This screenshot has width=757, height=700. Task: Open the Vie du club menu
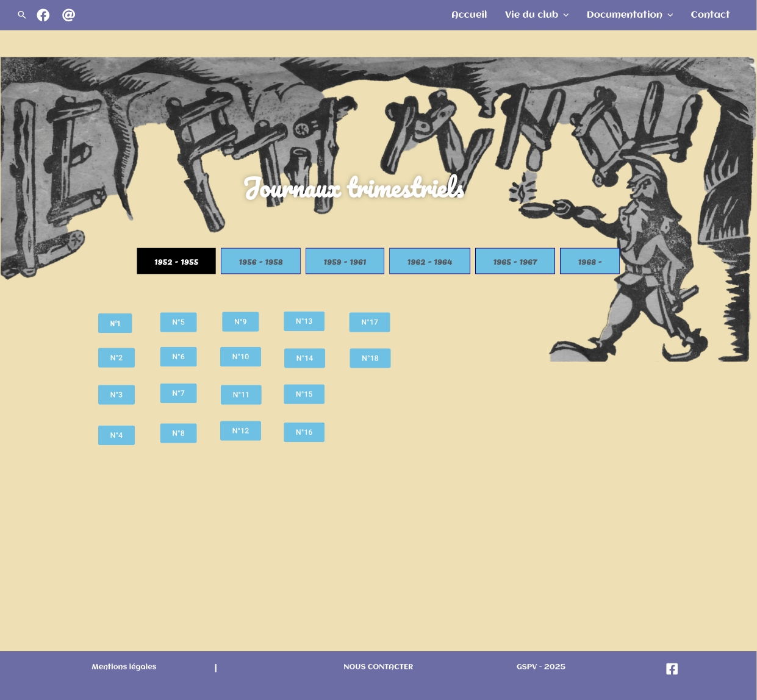tap(531, 15)
